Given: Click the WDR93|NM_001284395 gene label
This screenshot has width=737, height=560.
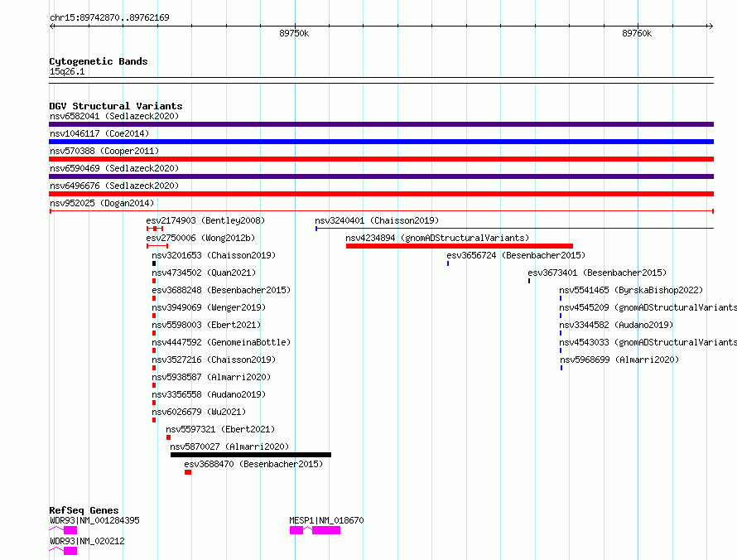Looking at the screenshot, I should click(x=94, y=520).
